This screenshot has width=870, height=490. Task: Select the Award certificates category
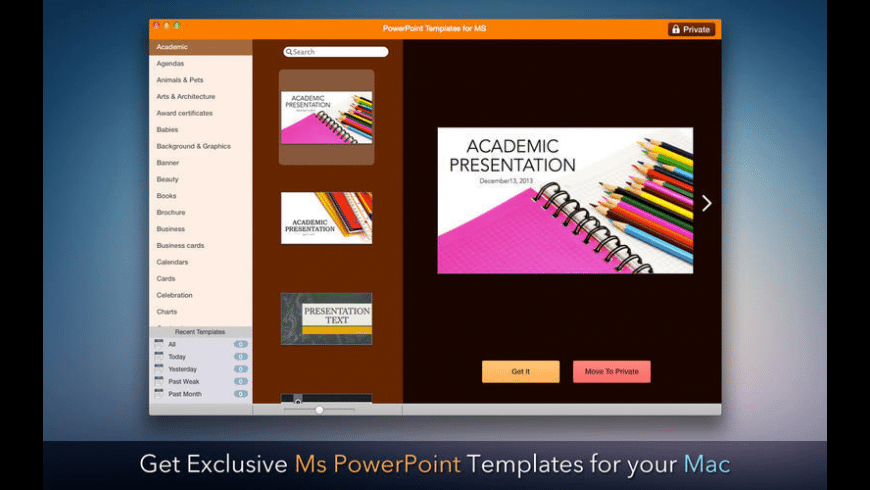pos(200,113)
